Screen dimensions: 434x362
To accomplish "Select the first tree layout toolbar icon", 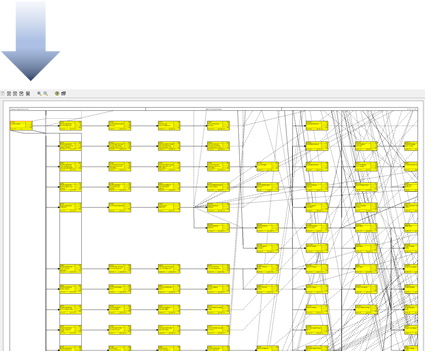I will [x=9, y=94].
